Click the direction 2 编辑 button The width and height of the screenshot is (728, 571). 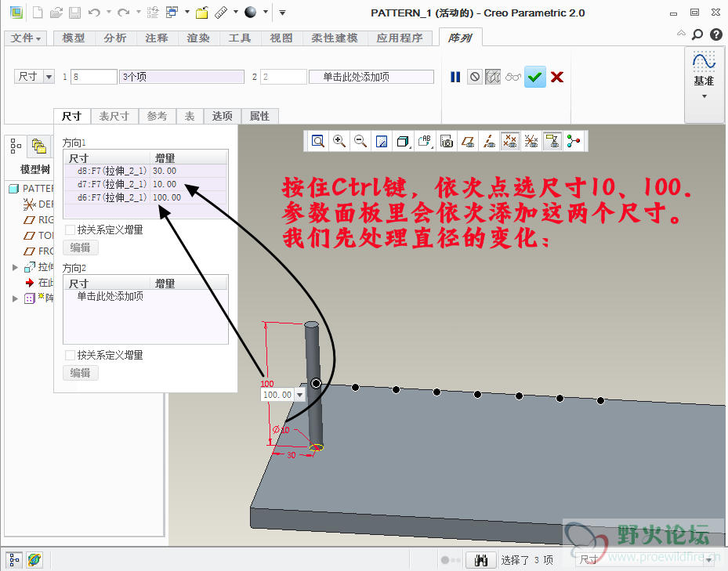point(80,373)
